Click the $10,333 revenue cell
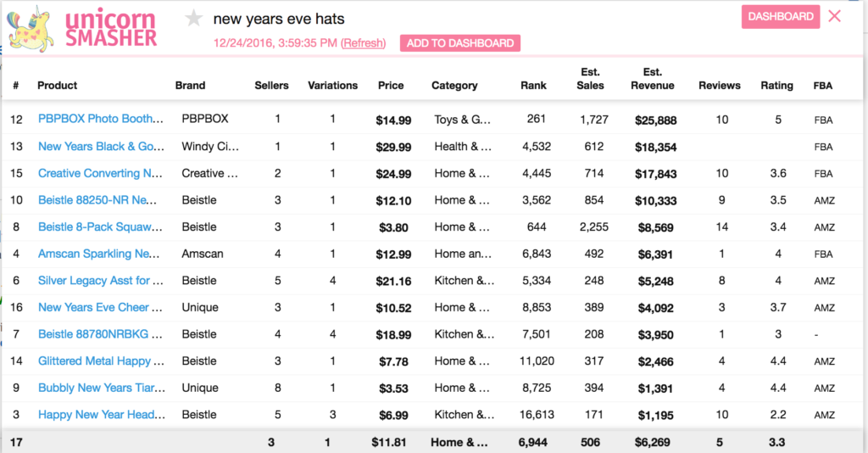Screen dimensions: 868x453 click(x=655, y=201)
